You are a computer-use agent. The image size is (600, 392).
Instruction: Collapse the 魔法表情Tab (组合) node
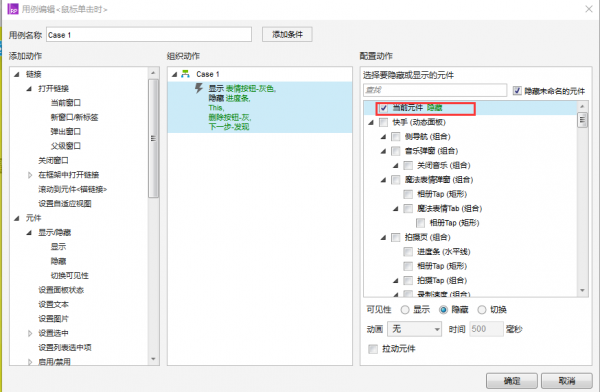(396, 209)
